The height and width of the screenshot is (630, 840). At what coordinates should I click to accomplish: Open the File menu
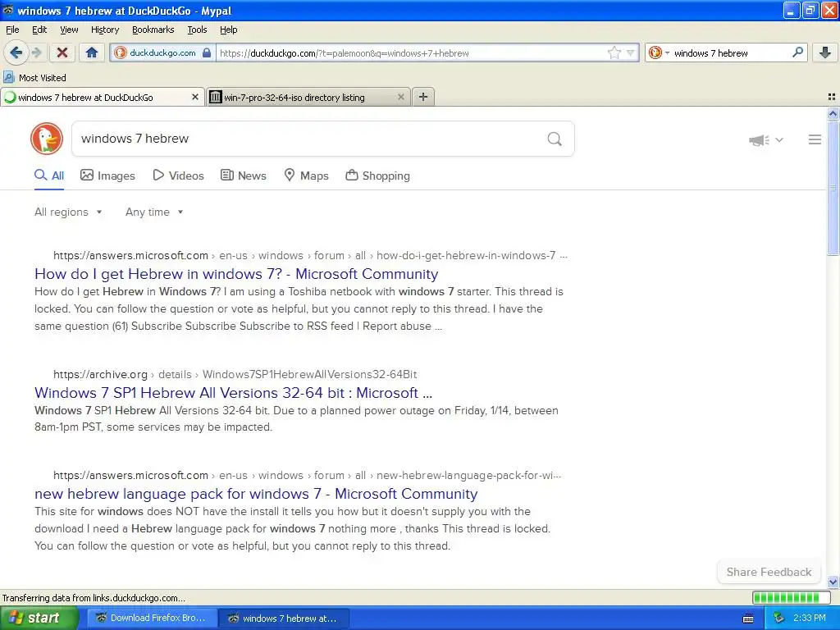12,30
